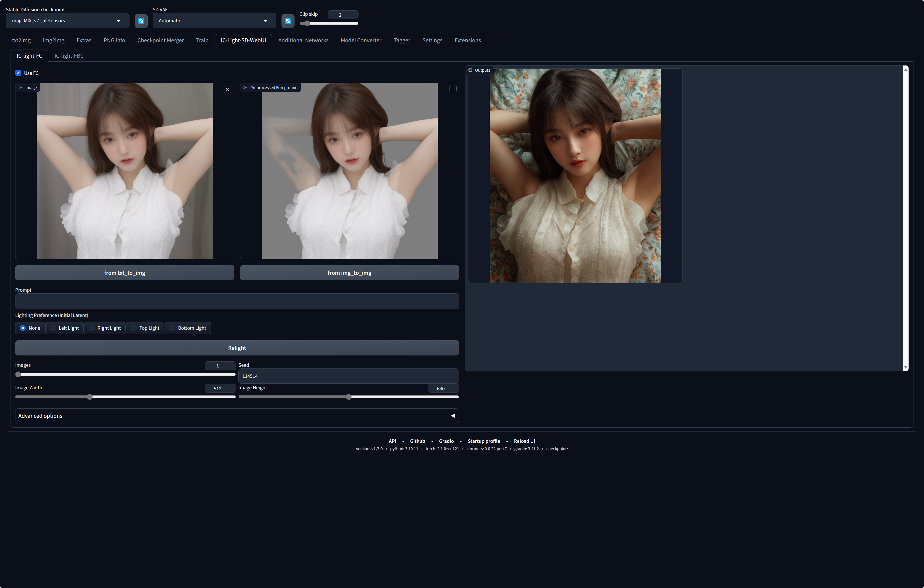This screenshot has width=924, height=588.
Task: Refresh the Stable Diffusion checkpoint list
Action: coord(141,21)
